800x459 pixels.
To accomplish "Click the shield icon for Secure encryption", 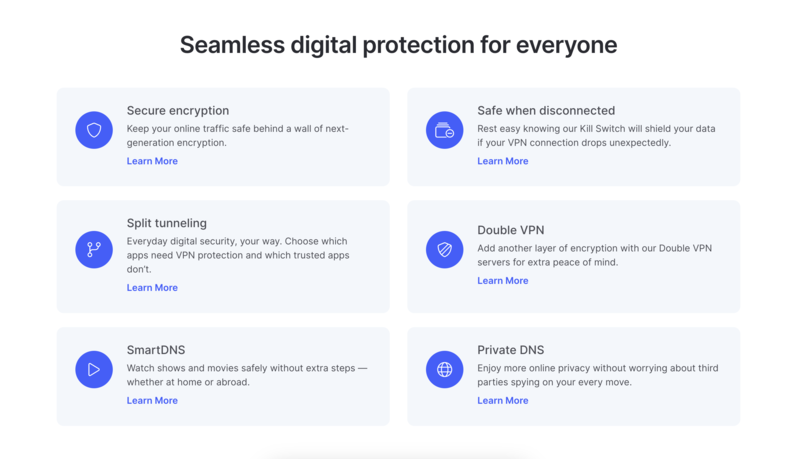I will coord(94,130).
